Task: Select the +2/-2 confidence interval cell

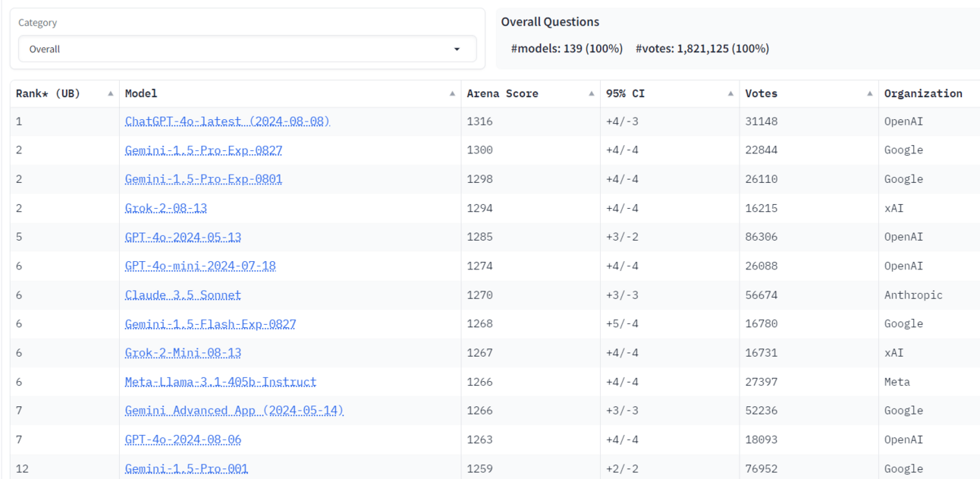Action: 670,468
